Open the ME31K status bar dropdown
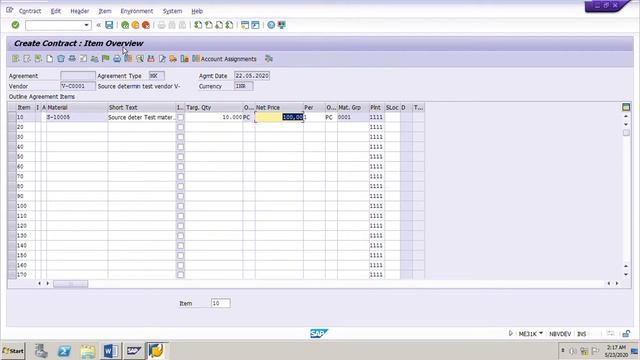 coord(541,333)
